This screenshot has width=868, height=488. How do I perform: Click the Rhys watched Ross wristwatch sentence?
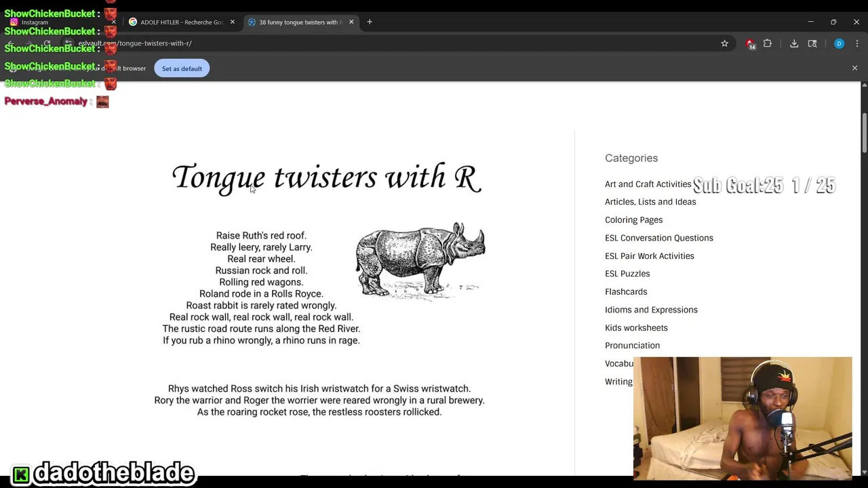point(319,388)
